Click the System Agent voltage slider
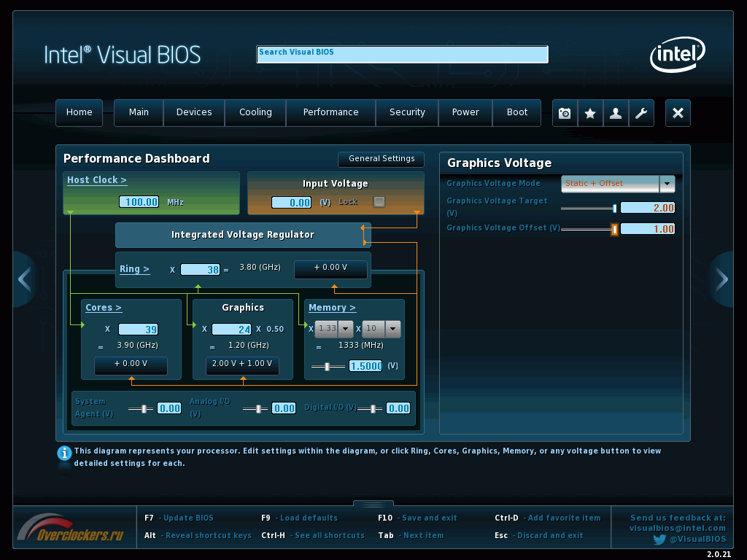This screenshot has height=560, width=747. [x=141, y=408]
